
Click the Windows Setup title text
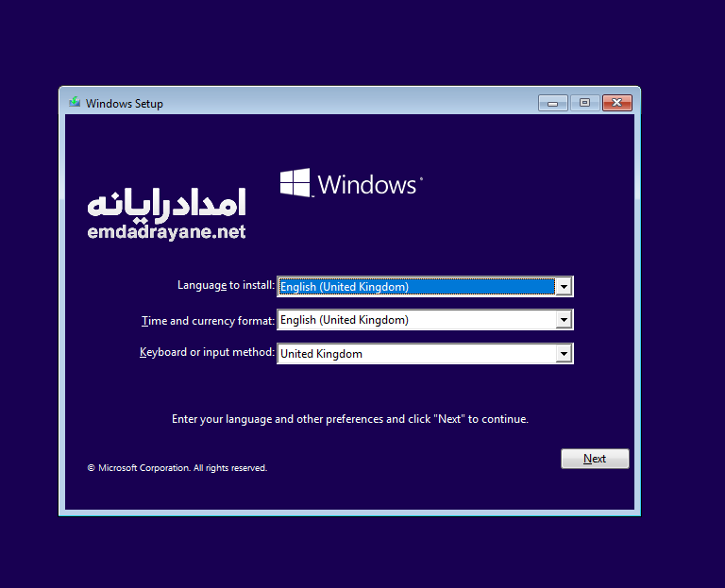(x=125, y=104)
